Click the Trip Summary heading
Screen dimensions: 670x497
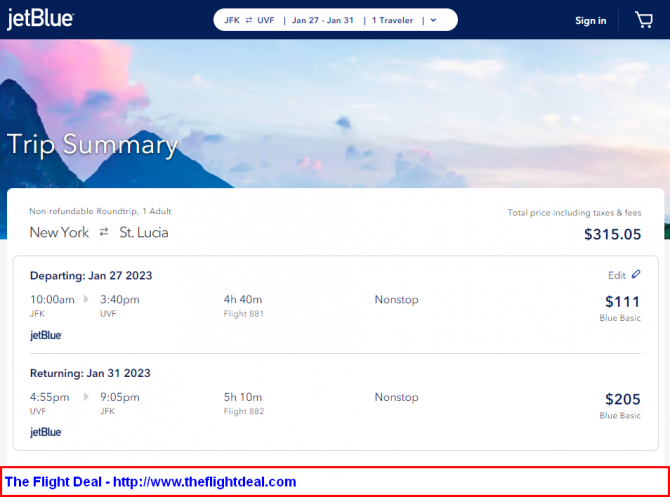(x=92, y=145)
